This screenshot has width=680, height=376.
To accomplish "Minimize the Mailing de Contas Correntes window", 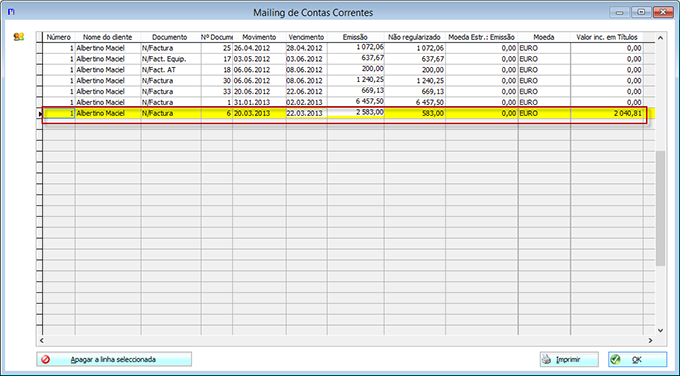I will (x=620, y=12).
